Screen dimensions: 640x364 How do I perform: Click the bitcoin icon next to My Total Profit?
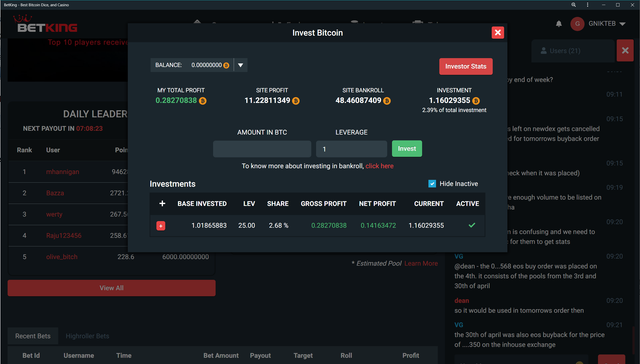tap(202, 101)
